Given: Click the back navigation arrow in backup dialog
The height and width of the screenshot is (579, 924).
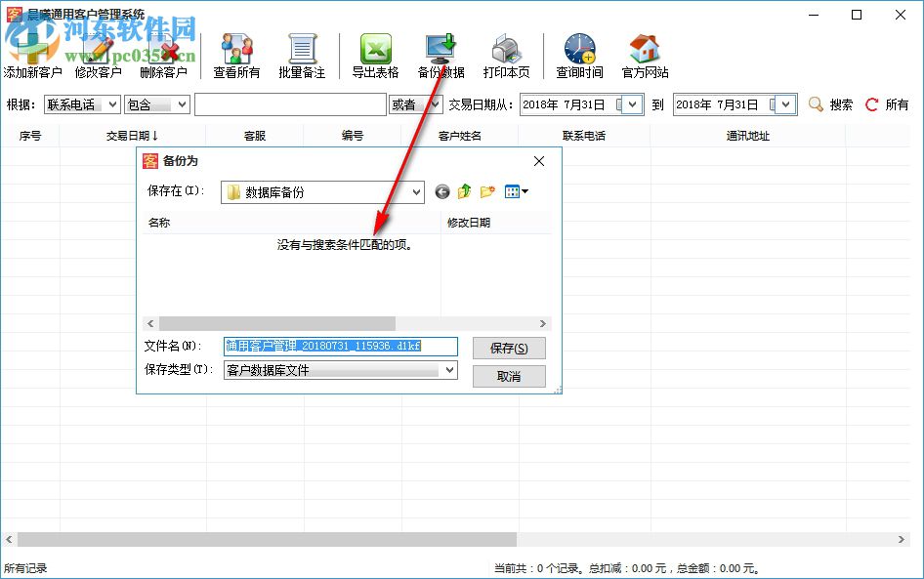Looking at the screenshot, I should click(441, 191).
